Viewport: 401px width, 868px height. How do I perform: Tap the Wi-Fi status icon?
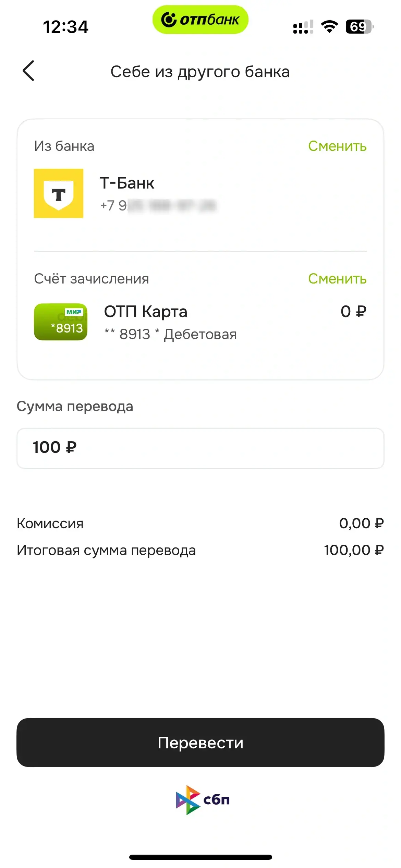(x=329, y=27)
